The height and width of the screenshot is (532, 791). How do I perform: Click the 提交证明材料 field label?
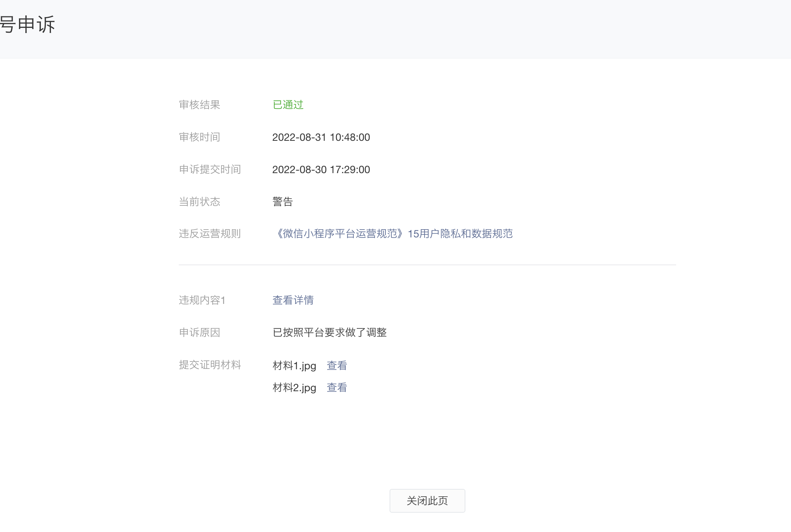(210, 365)
